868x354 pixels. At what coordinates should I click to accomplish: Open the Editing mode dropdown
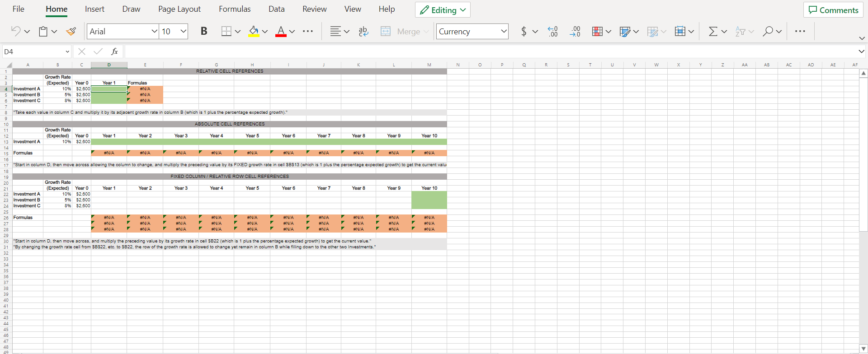pos(443,10)
